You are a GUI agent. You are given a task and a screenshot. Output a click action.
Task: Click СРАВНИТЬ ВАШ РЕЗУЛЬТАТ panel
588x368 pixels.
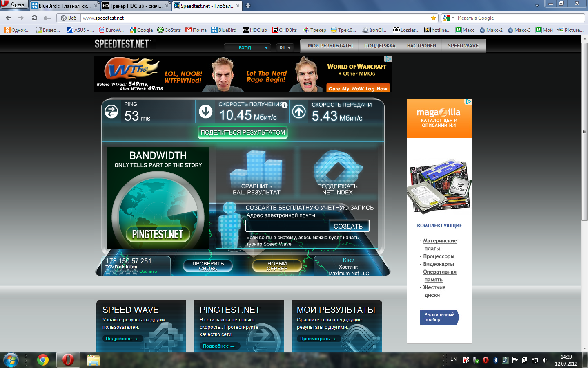point(256,172)
